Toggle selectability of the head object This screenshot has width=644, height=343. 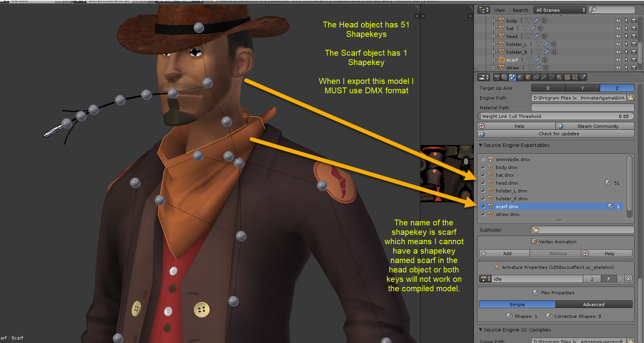(x=626, y=36)
